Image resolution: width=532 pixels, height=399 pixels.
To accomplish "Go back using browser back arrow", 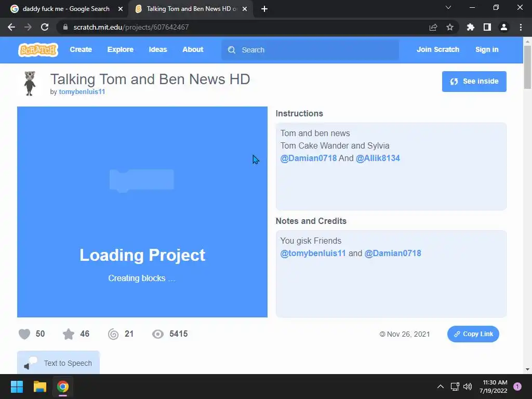I will (x=11, y=27).
